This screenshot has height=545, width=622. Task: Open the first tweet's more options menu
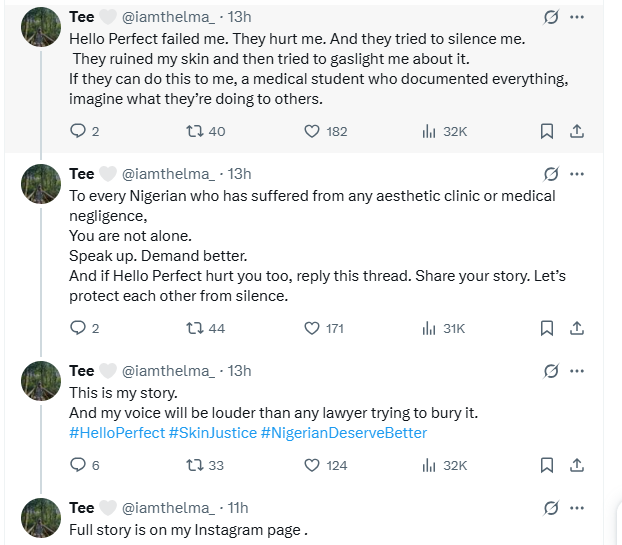point(577,18)
